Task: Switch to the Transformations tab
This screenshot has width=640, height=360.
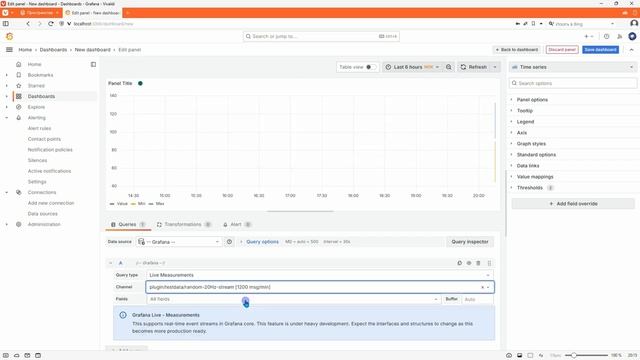Action: [184, 224]
